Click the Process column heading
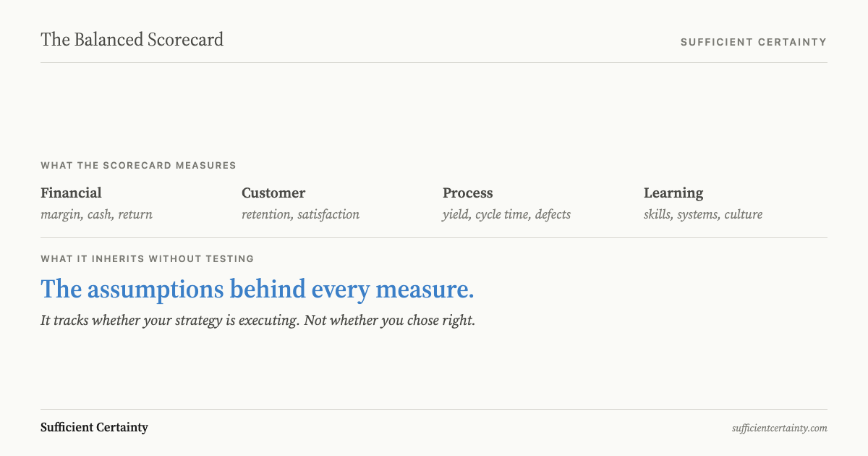Screen dimensions: 868x456 [468, 193]
